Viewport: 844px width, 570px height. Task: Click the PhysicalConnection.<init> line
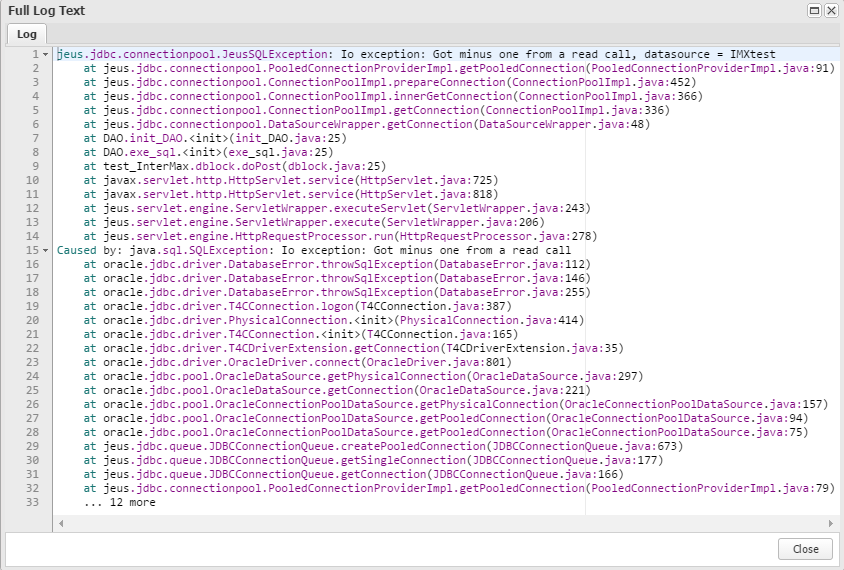pyautogui.click(x=334, y=320)
